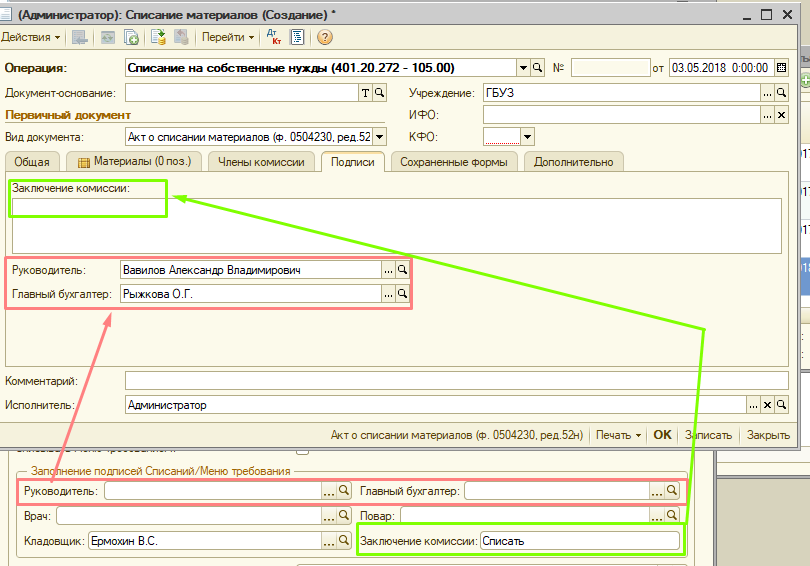This screenshot has width=810, height=566.
Task: Click the Дт/Кт postings icon in toolbar
Action: (273, 37)
